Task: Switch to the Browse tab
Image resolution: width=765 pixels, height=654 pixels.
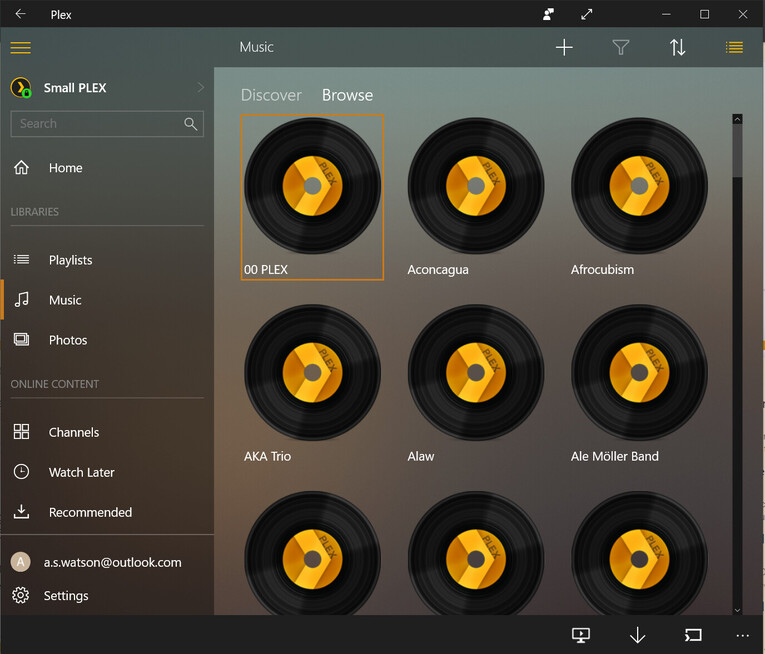Action: click(347, 95)
